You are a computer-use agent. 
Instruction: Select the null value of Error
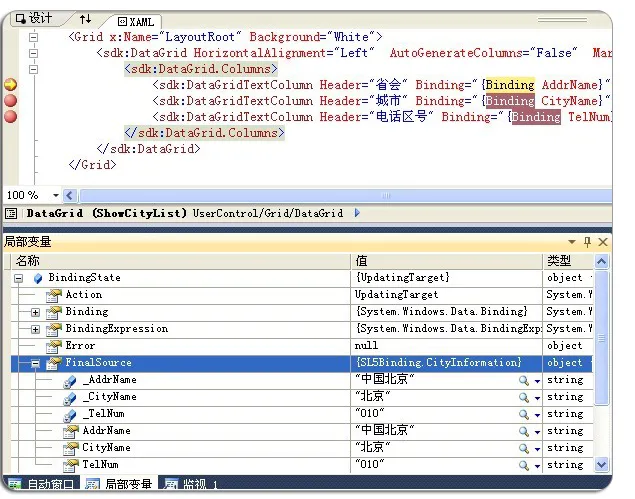[x=446, y=346]
